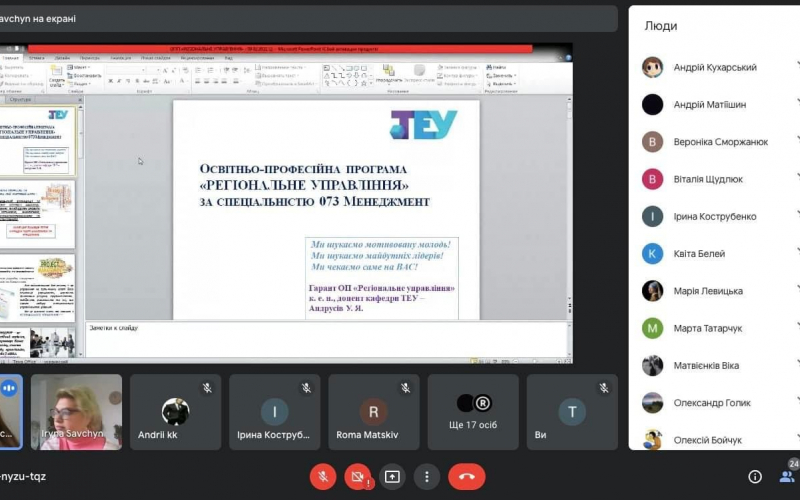This screenshot has width=800, height=500.
Task: Open the font color A dropdown
Action: point(182,81)
